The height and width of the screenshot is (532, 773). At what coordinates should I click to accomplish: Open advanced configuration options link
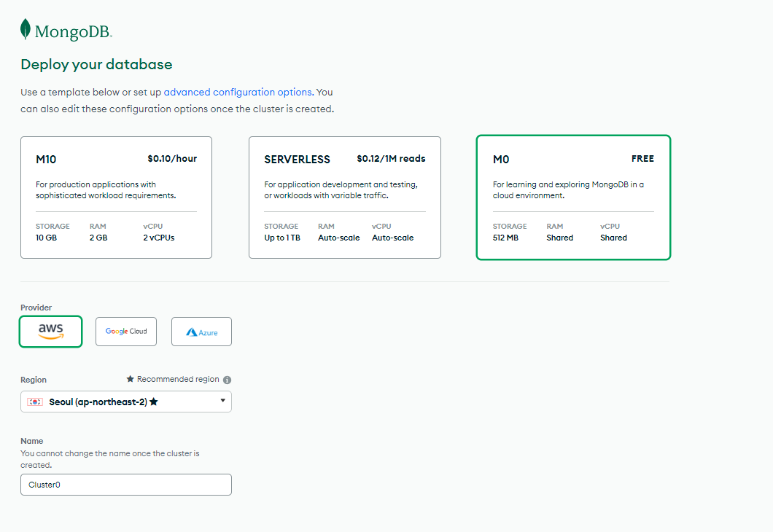click(238, 92)
